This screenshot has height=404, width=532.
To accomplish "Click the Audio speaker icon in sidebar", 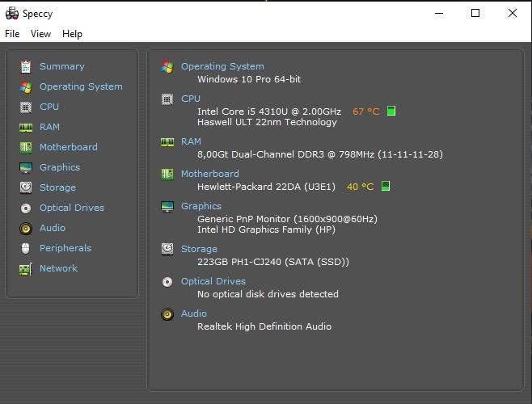I will pos(26,228).
